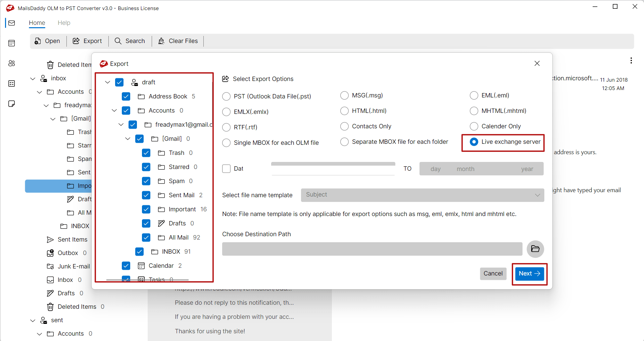The image size is (644, 341).
Task: Click the TO date field
Action: tap(481, 169)
